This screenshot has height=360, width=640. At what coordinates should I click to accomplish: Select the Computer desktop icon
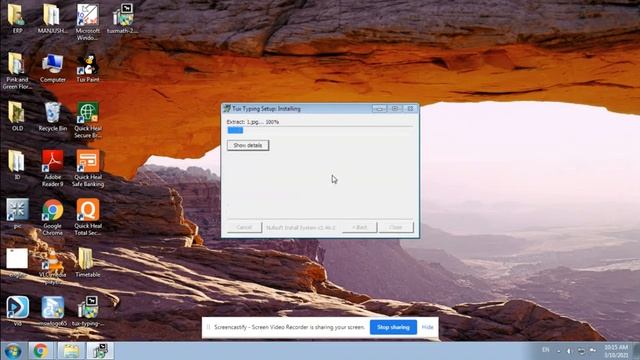(53, 68)
